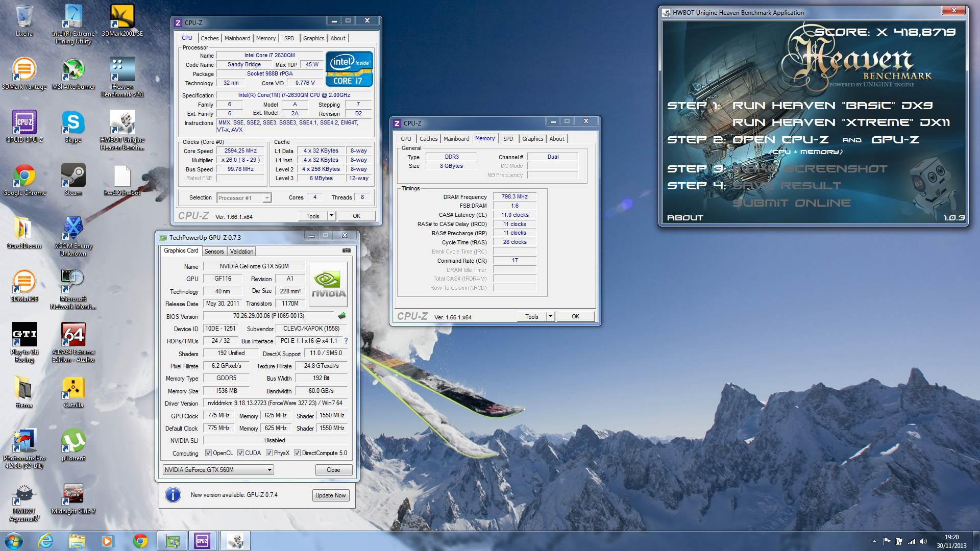Open Tools dropdown arrow in CPU-Z Memory window
The height and width of the screenshot is (551, 980).
coord(550,316)
